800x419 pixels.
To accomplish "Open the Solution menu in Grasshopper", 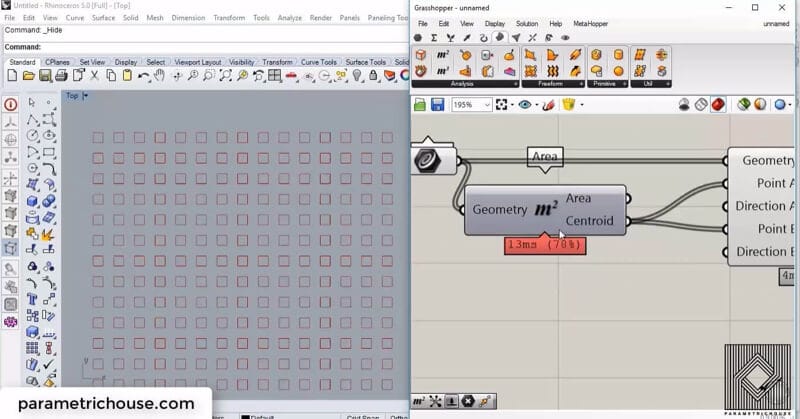I will tap(526, 23).
